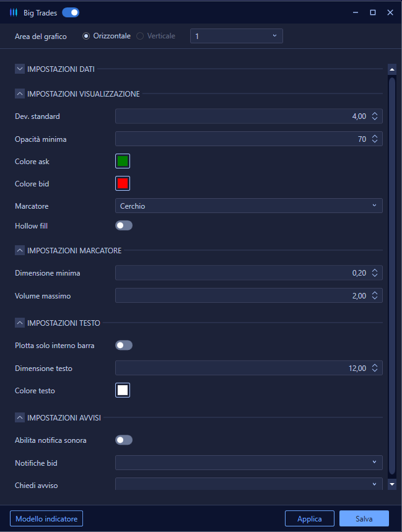Viewport: 402px width, 532px height.
Task: Open the Colore bid red swatch
Action: click(x=123, y=183)
